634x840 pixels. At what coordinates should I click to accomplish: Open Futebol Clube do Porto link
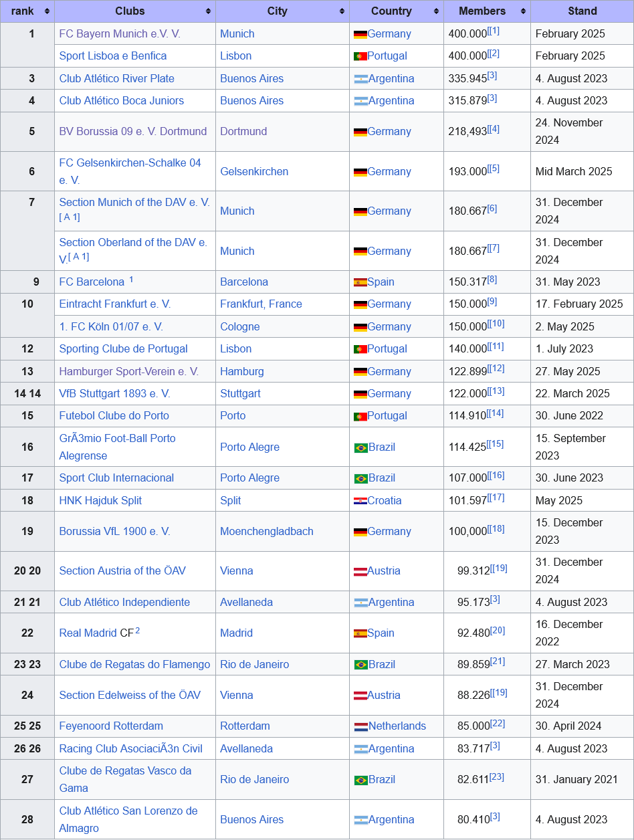tap(114, 415)
